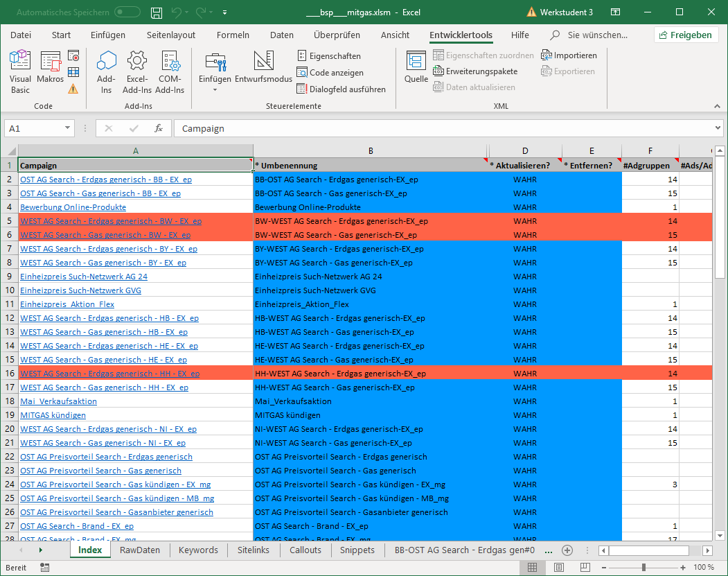Click the zoom slider in status bar

(x=644, y=567)
